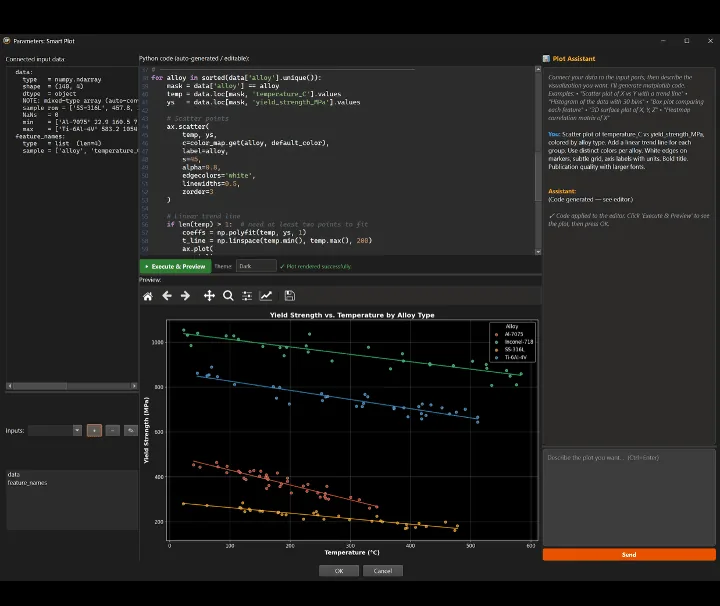This screenshot has width=720, height=606.
Task: Click code line 'label=alloy,'
Action: (x=205, y=151)
